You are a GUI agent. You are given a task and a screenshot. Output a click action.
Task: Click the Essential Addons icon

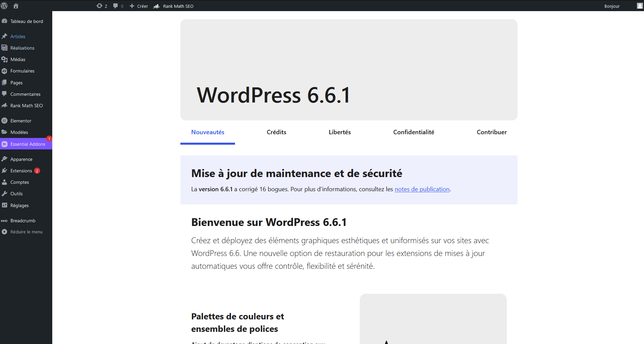click(4, 144)
